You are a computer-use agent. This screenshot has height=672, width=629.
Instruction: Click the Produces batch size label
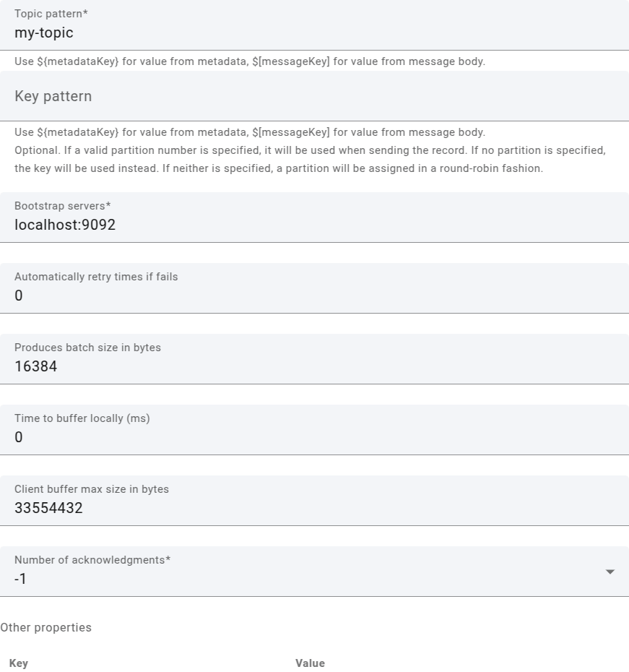pyautogui.click(x=87, y=348)
